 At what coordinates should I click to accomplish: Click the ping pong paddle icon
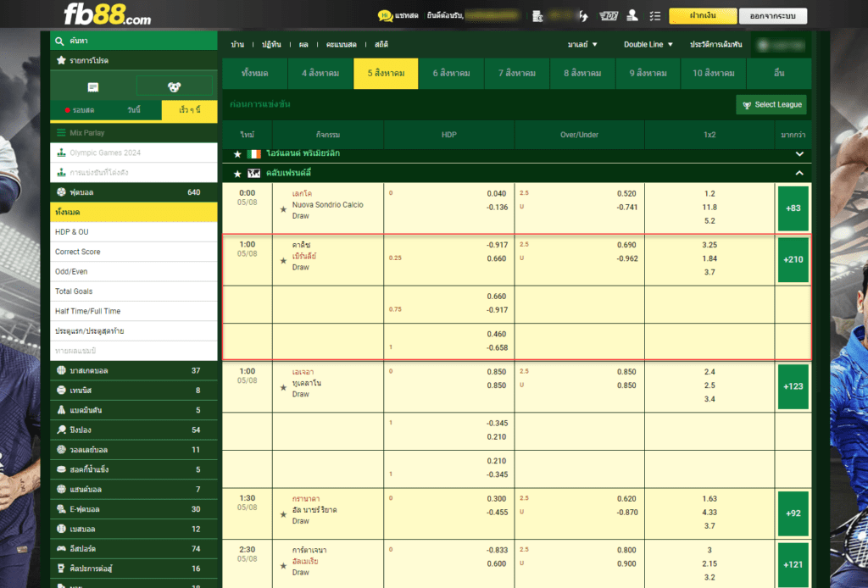tap(61, 430)
